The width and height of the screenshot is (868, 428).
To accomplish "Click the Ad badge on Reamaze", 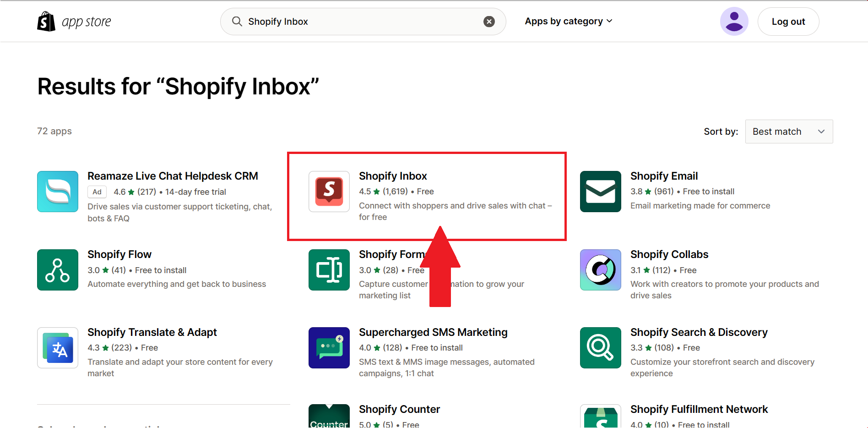I will pos(97,192).
